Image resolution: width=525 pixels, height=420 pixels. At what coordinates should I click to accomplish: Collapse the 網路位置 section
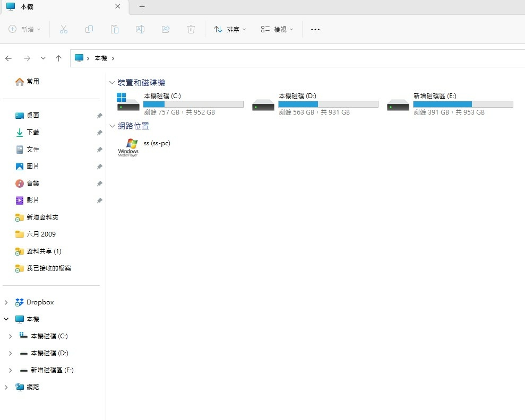click(112, 126)
